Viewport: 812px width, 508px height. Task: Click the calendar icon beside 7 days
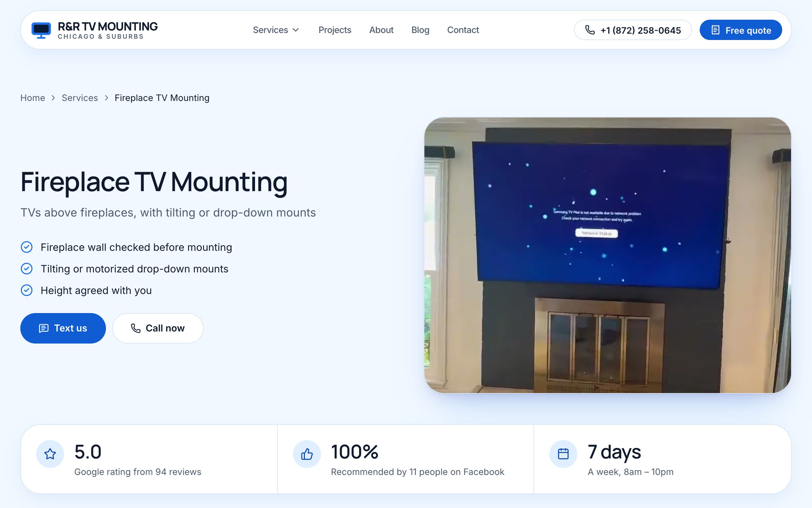tap(563, 454)
